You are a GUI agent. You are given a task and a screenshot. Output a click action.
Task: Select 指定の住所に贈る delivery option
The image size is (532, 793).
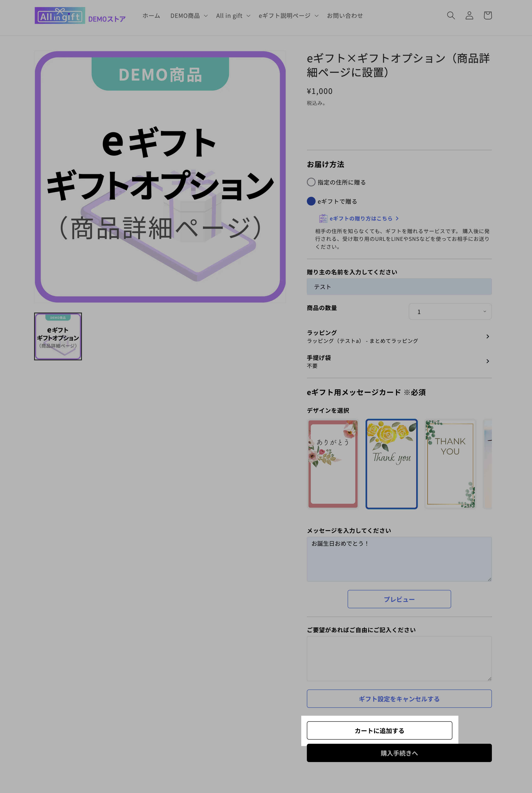(x=311, y=182)
